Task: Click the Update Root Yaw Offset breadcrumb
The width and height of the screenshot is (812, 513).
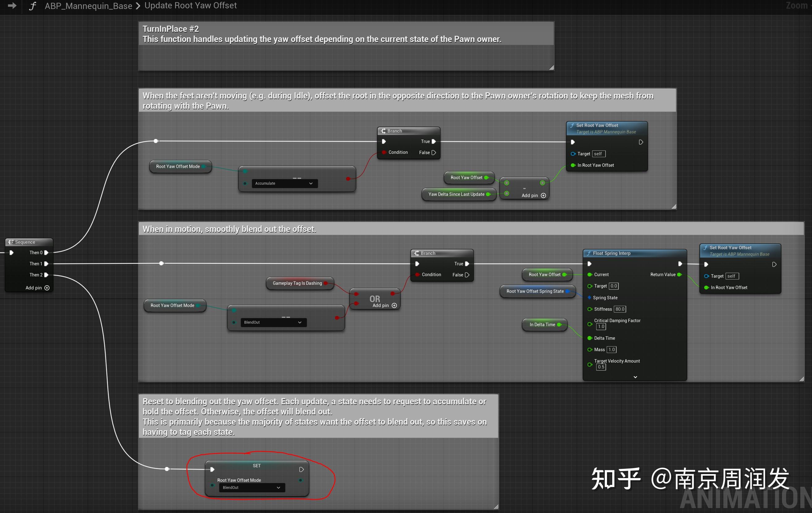Action: point(190,6)
